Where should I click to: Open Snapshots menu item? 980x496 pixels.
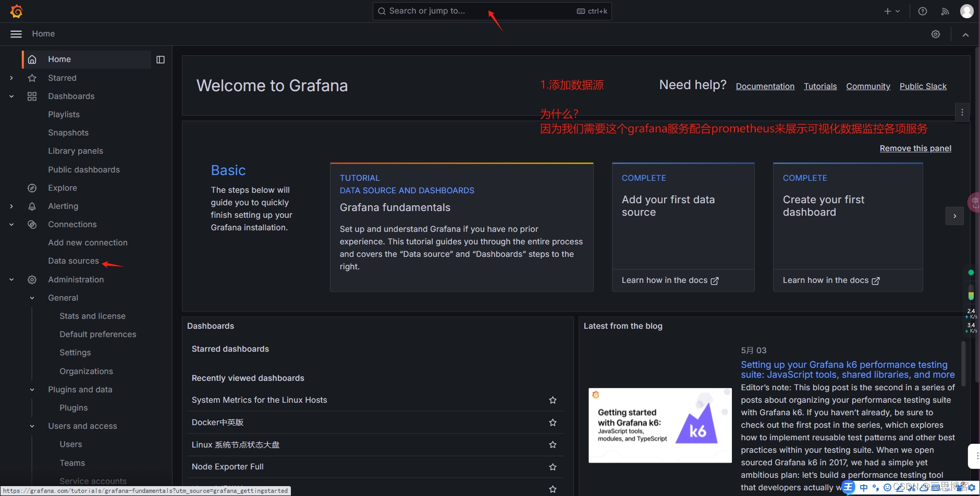(x=68, y=133)
